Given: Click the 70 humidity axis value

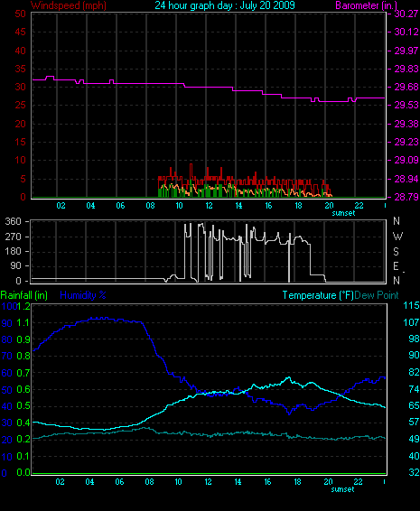Looking at the screenshot, I should tap(7, 356).
